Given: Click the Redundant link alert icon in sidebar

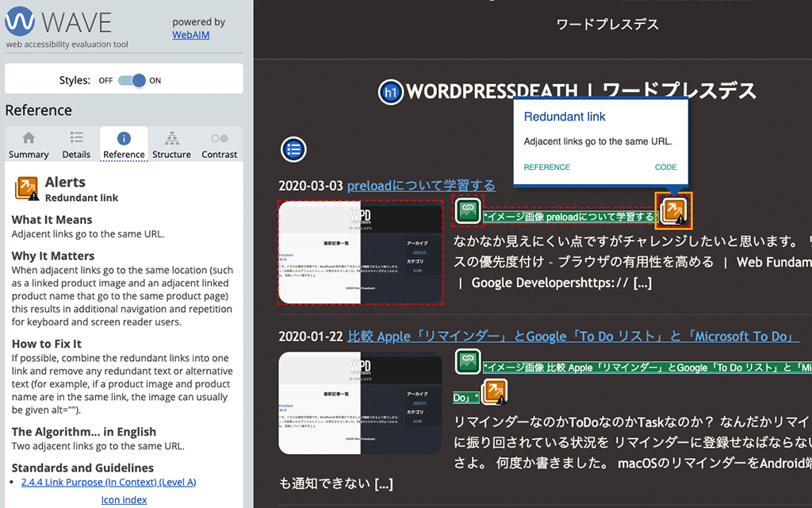Looking at the screenshot, I should [26, 188].
